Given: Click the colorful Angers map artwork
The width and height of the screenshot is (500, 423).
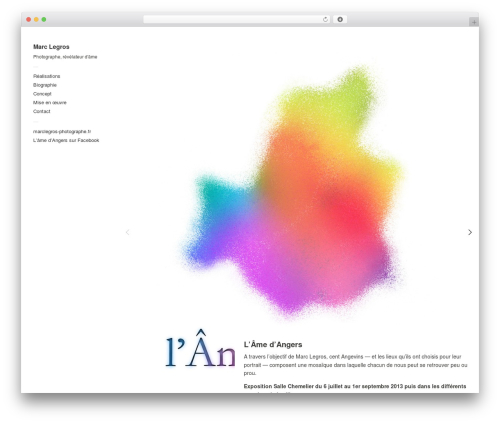Looking at the screenshot, I should [x=292, y=192].
